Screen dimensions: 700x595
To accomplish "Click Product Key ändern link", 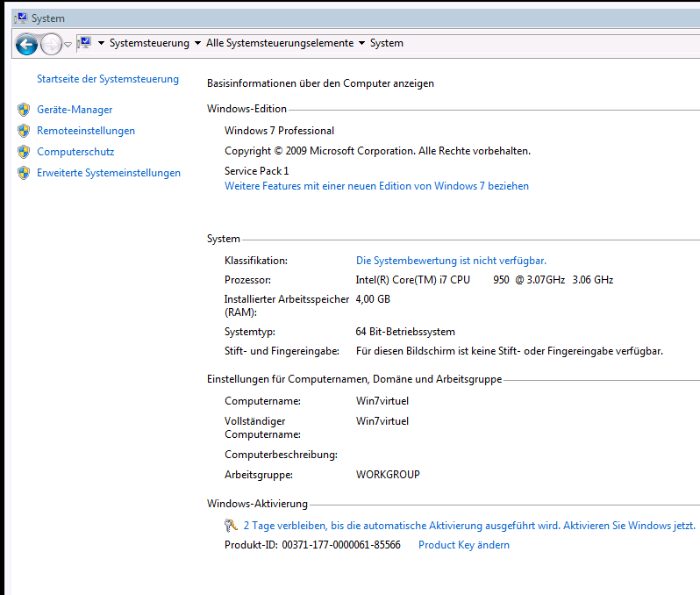I will tap(464, 545).
